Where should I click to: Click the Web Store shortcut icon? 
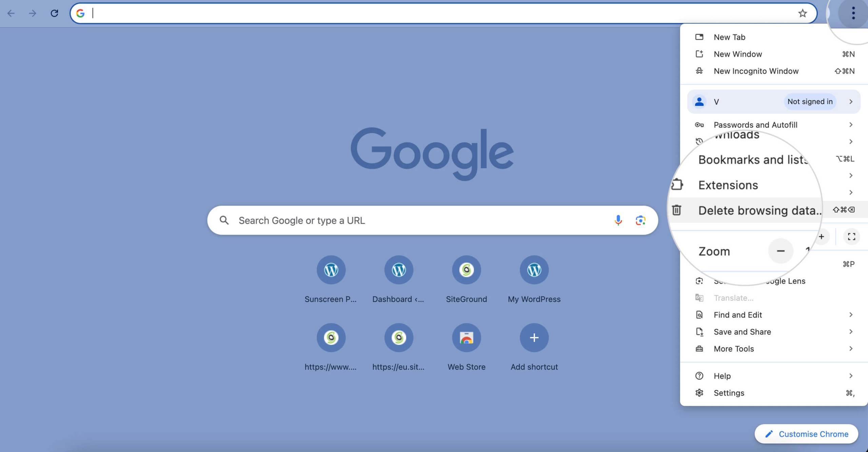click(466, 338)
